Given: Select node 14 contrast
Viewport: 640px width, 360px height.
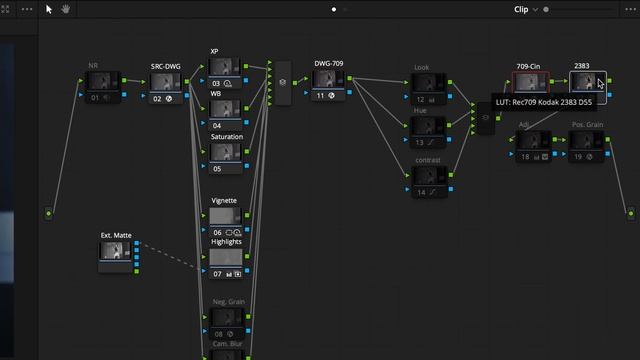Looking at the screenshot, I should coord(429,182).
